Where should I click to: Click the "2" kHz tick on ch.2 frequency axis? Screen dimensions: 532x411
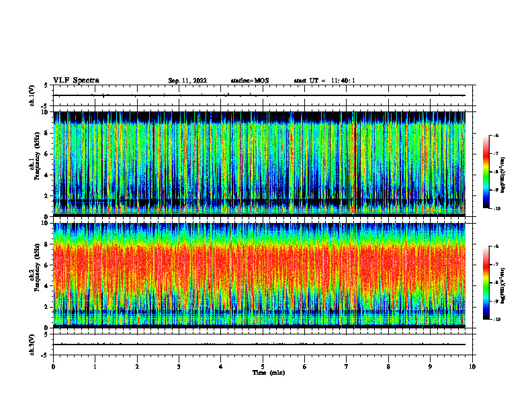click(x=47, y=307)
